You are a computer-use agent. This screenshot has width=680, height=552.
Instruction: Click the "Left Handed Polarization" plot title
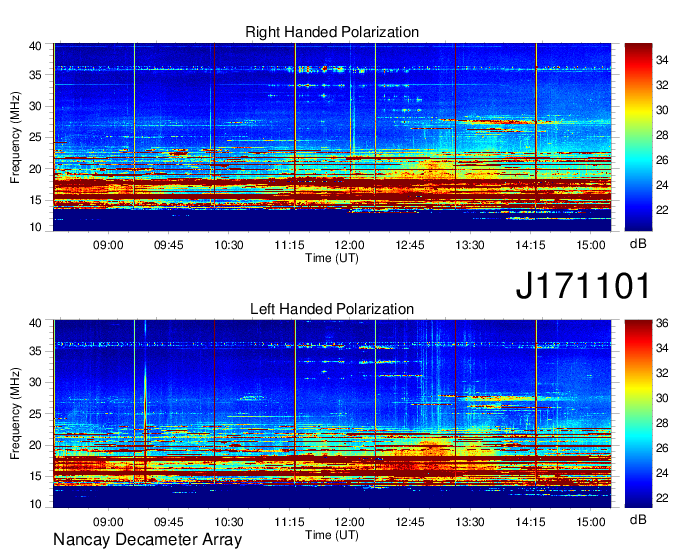click(x=332, y=309)
